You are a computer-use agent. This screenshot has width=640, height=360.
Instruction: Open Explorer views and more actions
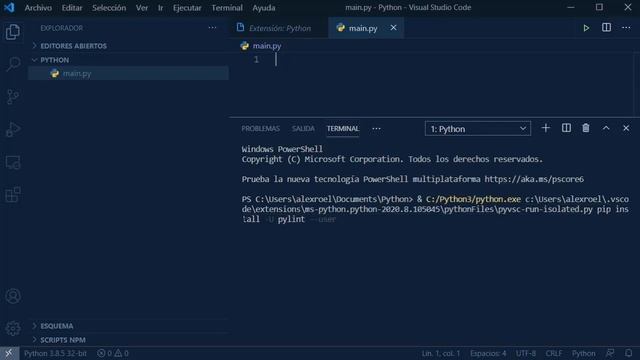coord(212,28)
